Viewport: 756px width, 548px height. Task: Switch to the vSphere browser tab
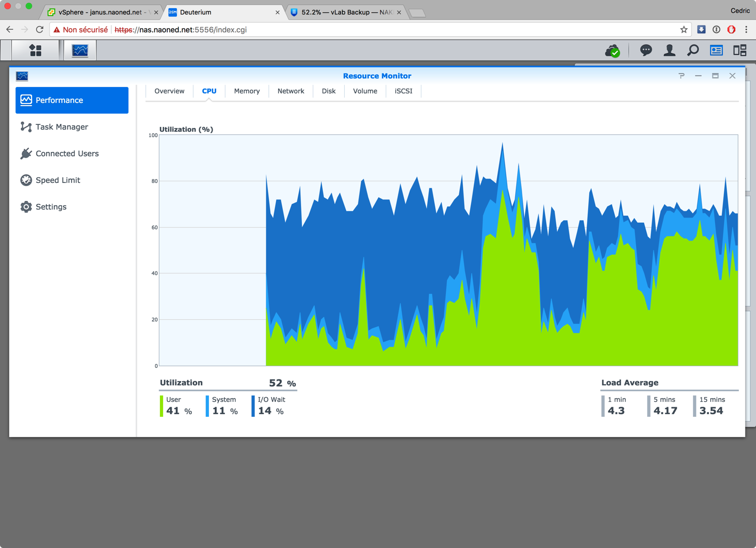[100, 12]
